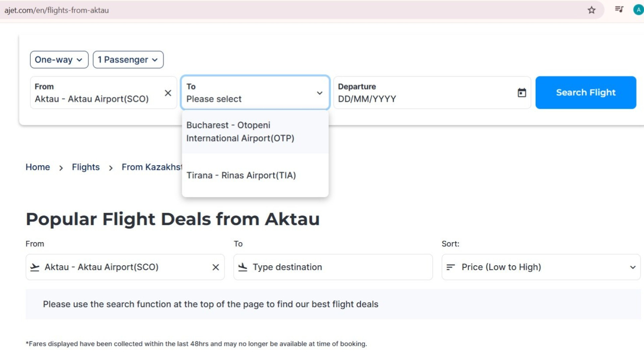
Task: Click the plane landing icon in destination field
Action: click(x=243, y=267)
